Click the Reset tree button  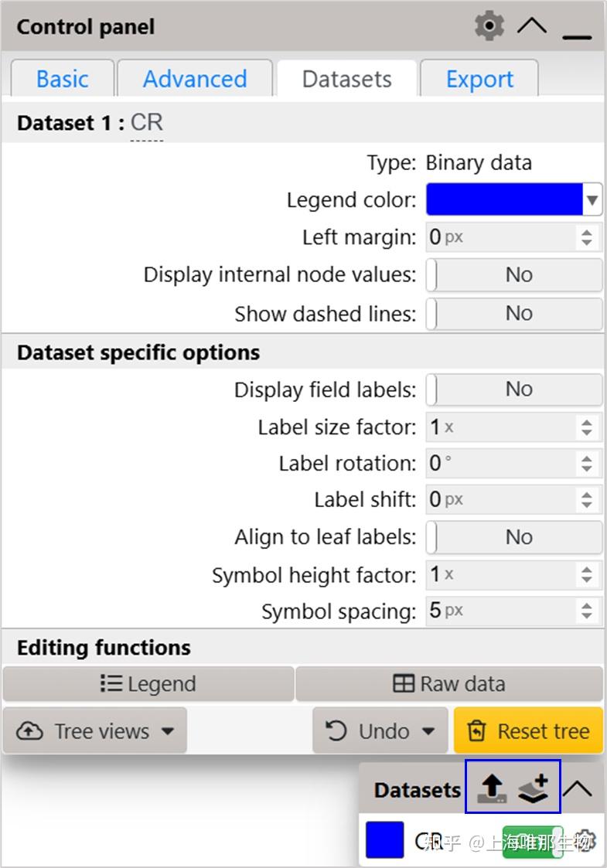(529, 731)
